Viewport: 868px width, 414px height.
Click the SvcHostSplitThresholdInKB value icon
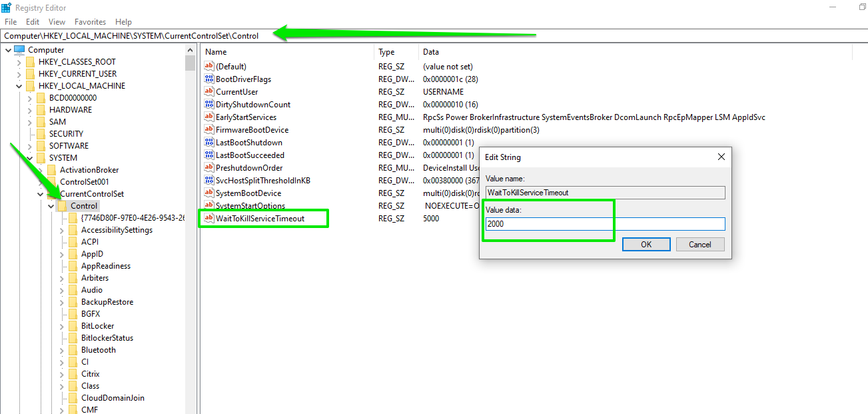tap(209, 181)
